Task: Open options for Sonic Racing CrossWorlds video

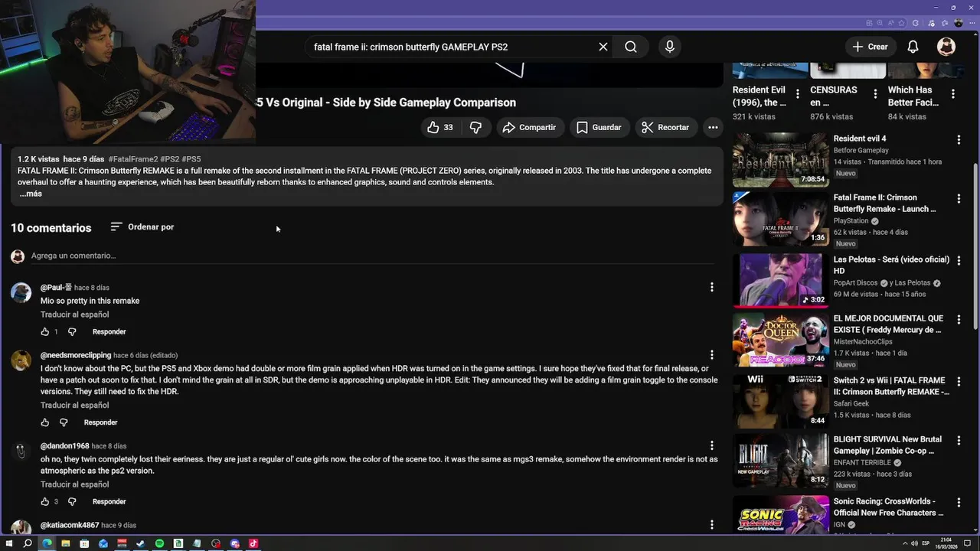Action: tap(959, 503)
